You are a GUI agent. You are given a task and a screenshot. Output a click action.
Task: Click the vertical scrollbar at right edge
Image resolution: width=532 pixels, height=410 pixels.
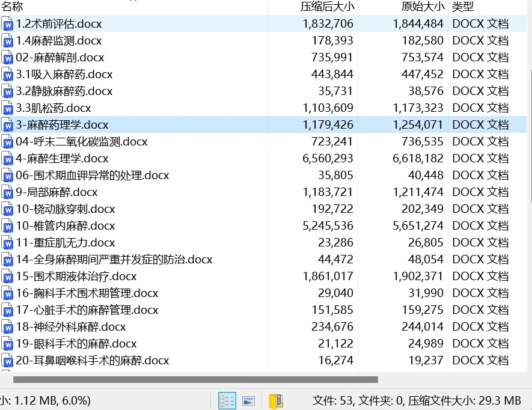pos(530,136)
